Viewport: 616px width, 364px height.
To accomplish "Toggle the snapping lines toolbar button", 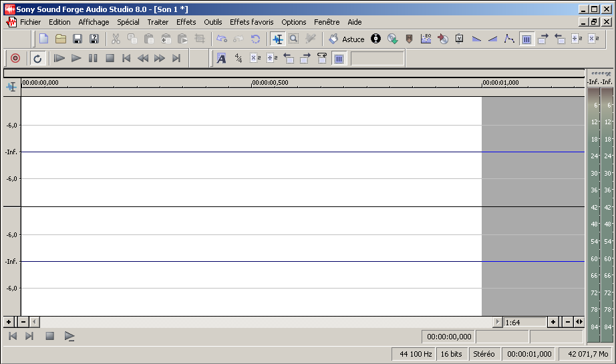I will coord(526,39).
